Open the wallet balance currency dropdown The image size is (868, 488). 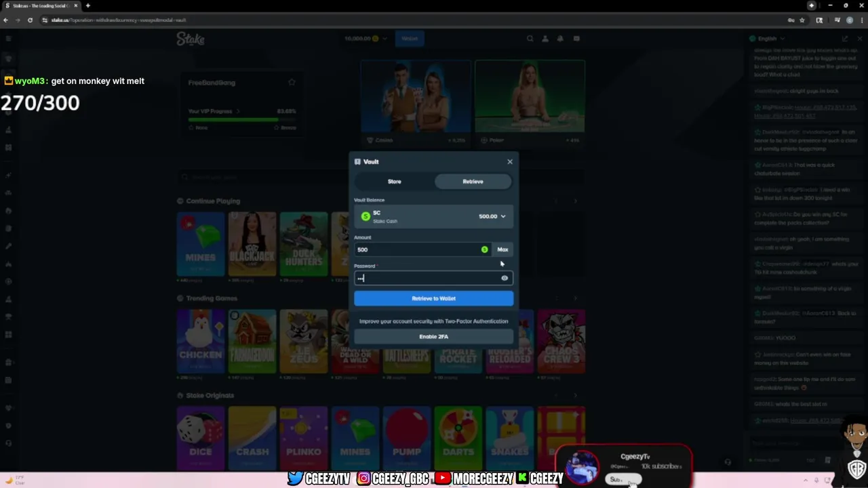[366, 39]
